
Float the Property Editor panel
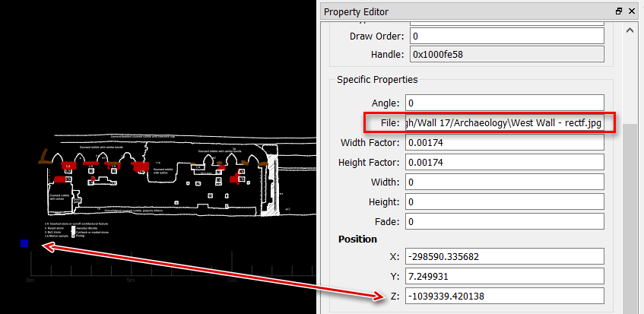pyautogui.click(x=619, y=11)
